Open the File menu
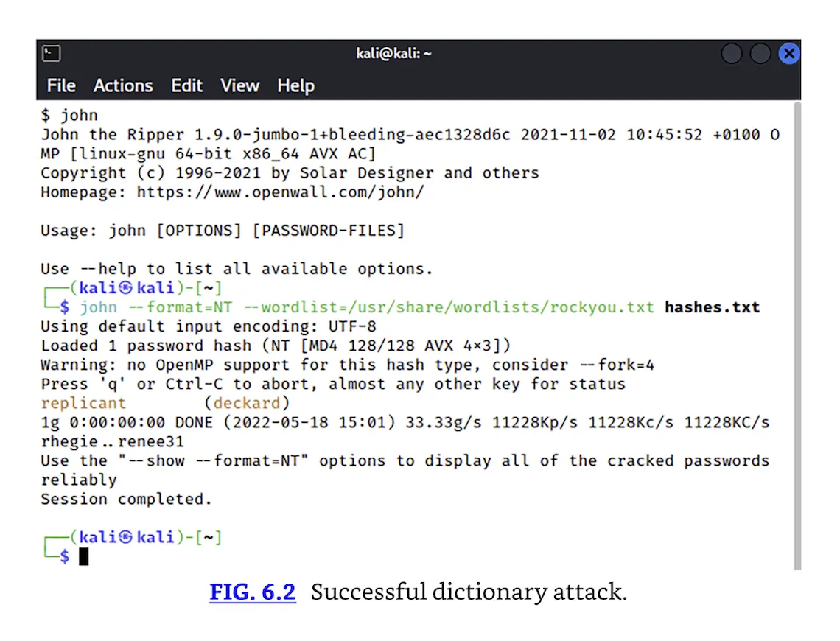This screenshot has height=641, width=840. [x=61, y=86]
